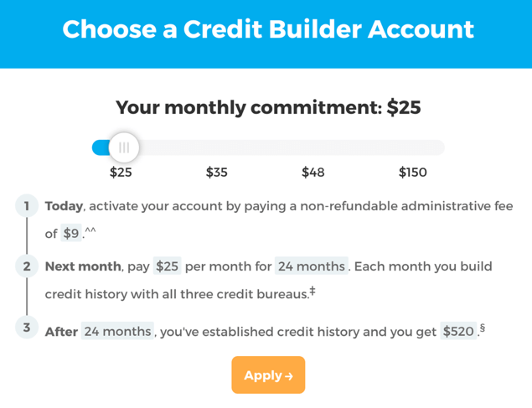Viewport: 532px width, 408px height.
Task: Click the "Choose a Credit Builder Account" heading
Action: (x=267, y=29)
